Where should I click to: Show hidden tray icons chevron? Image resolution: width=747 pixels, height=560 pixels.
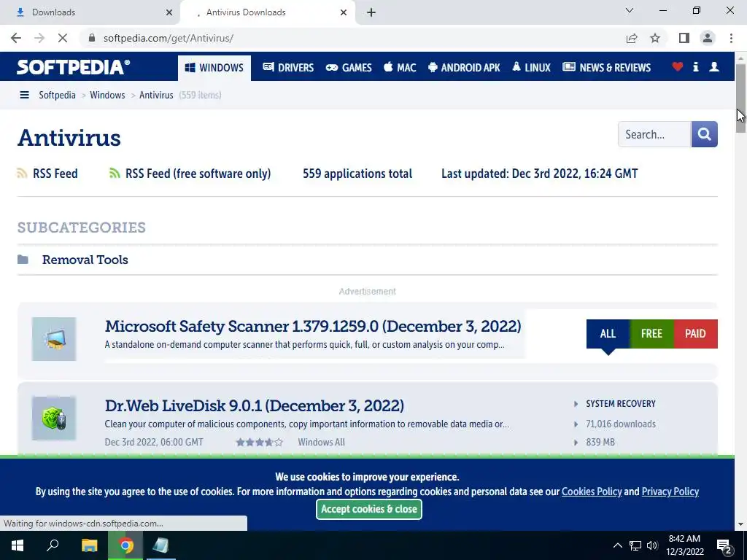point(617,545)
